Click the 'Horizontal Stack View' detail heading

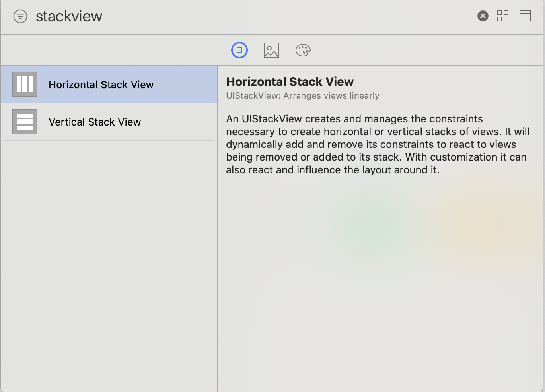click(x=290, y=82)
